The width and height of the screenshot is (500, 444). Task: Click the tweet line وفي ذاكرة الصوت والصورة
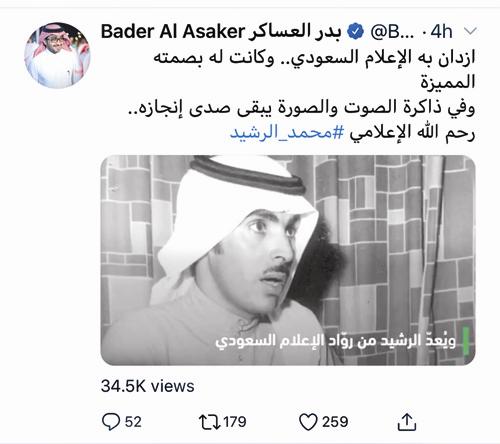pos(302,108)
